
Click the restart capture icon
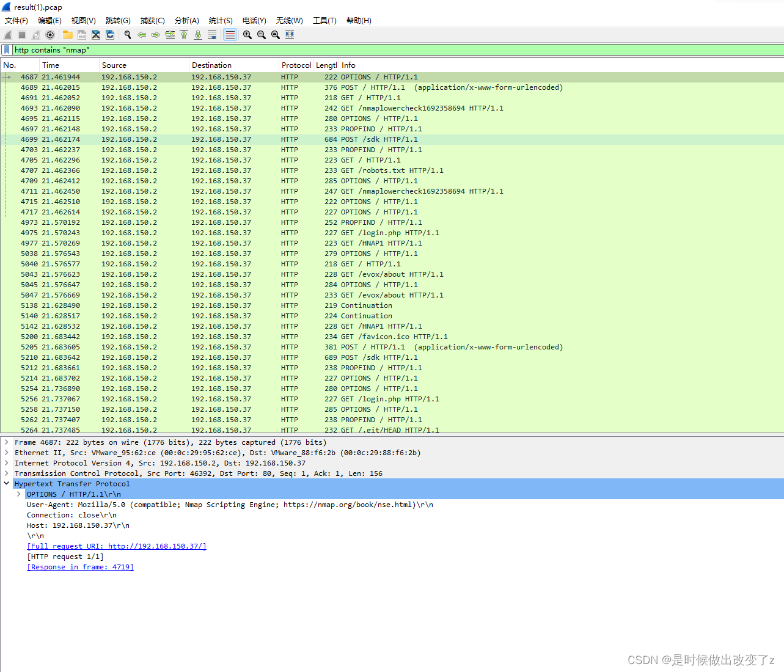coord(36,35)
